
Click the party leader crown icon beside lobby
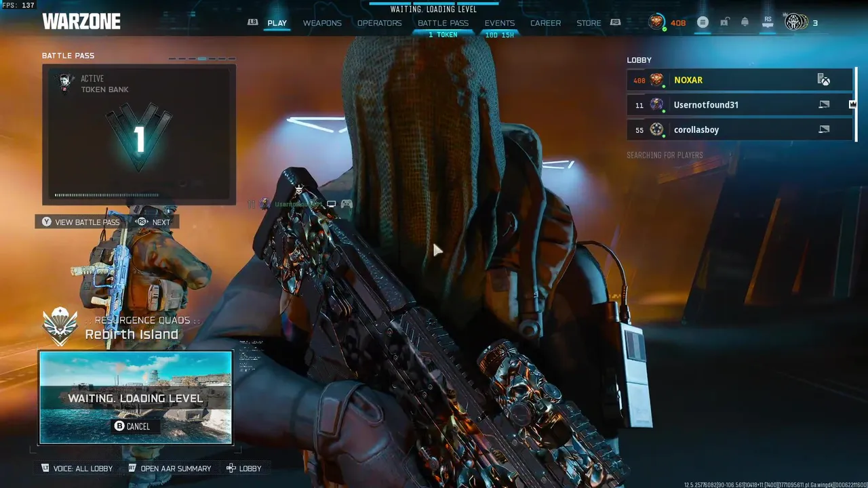click(852, 104)
